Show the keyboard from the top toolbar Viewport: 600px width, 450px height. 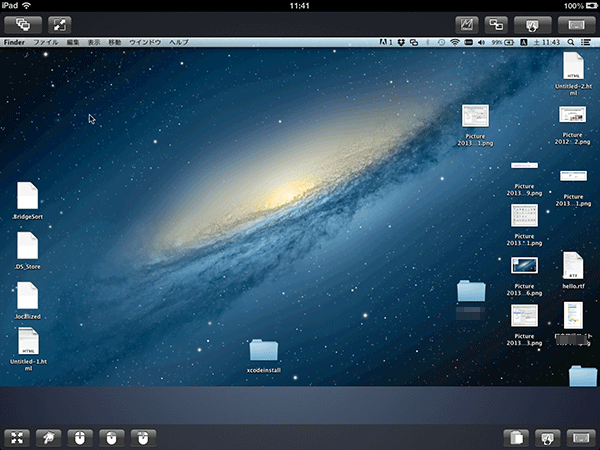(x=576, y=25)
